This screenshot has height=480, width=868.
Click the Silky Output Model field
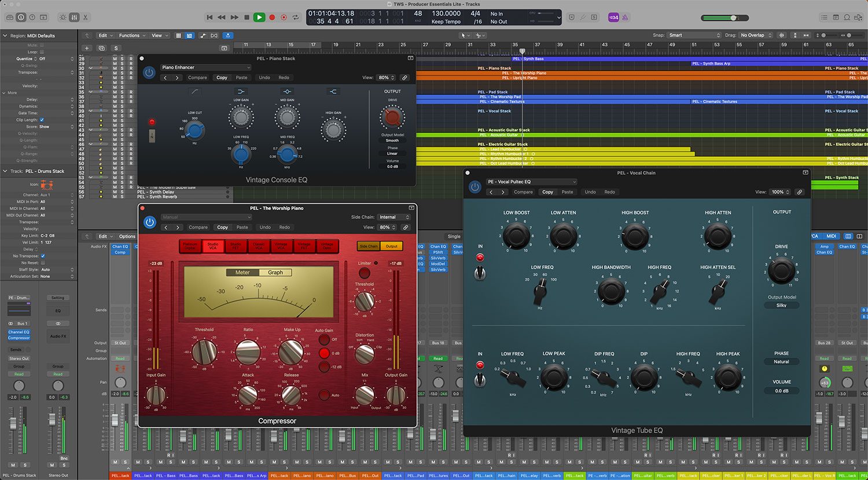781,305
